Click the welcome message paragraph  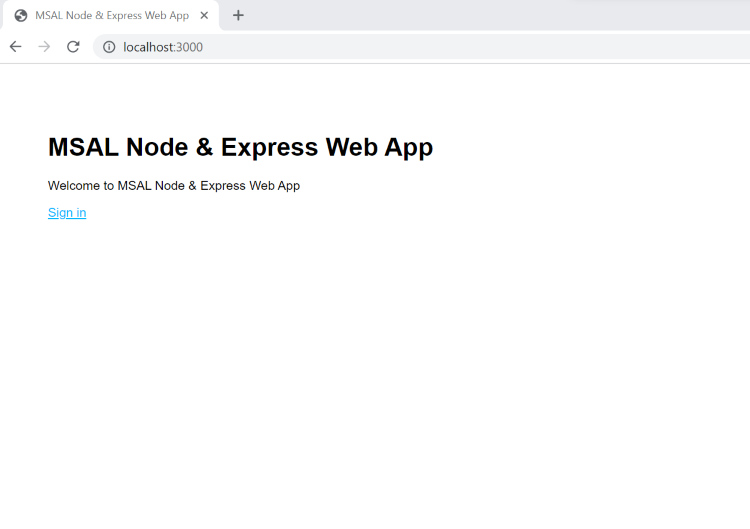[x=174, y=186]
